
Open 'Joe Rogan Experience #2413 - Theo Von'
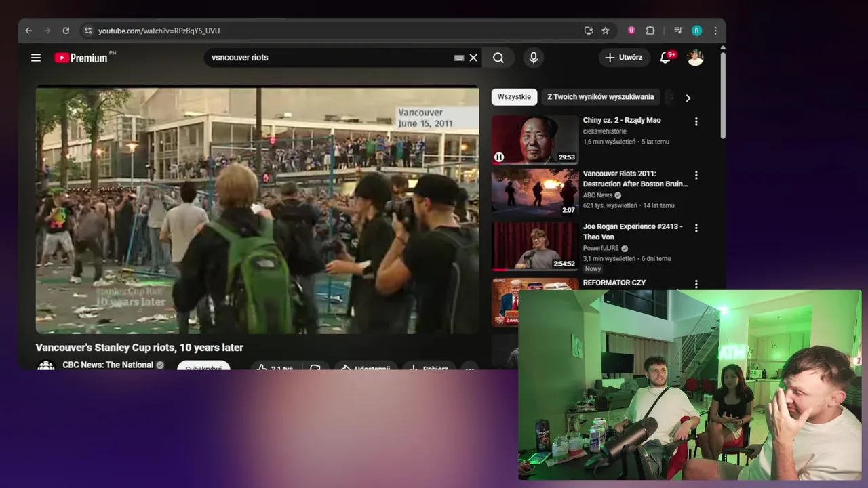633,231
